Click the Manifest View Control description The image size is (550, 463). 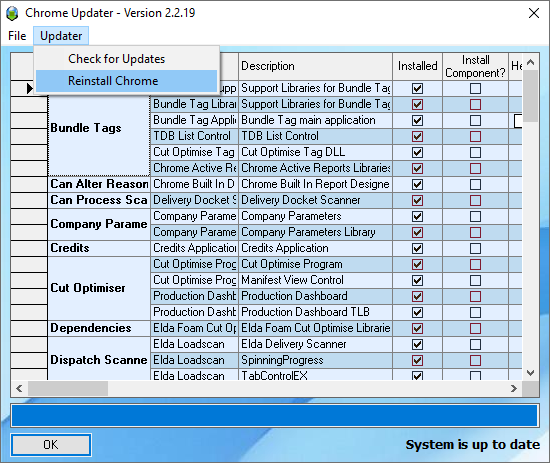coord(315,280)
